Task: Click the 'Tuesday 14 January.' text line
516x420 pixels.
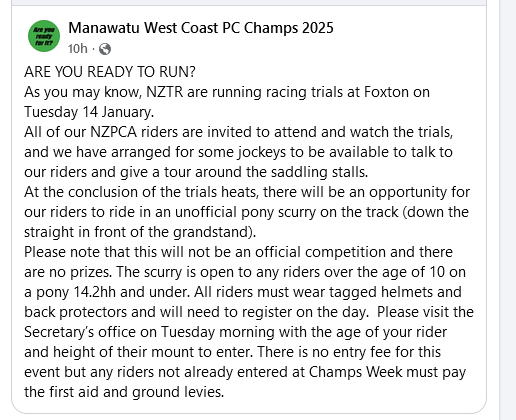Action: [89, 112]
